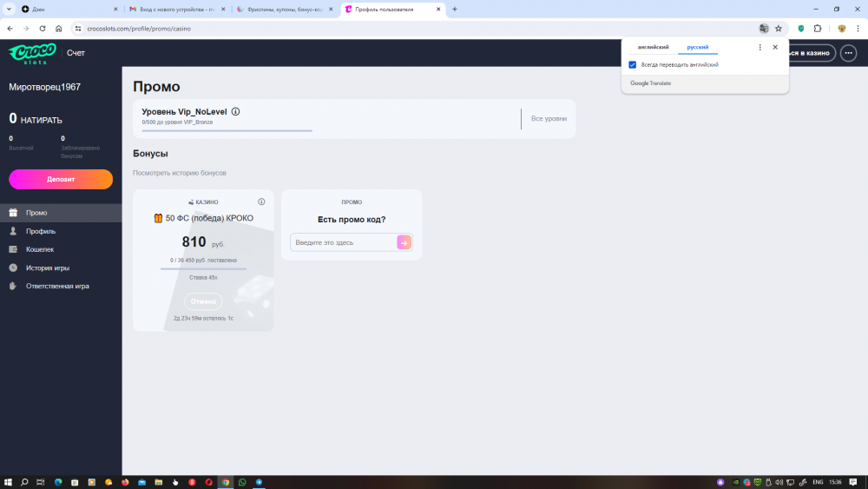Click the promo code input field

(x=344, y=242)
